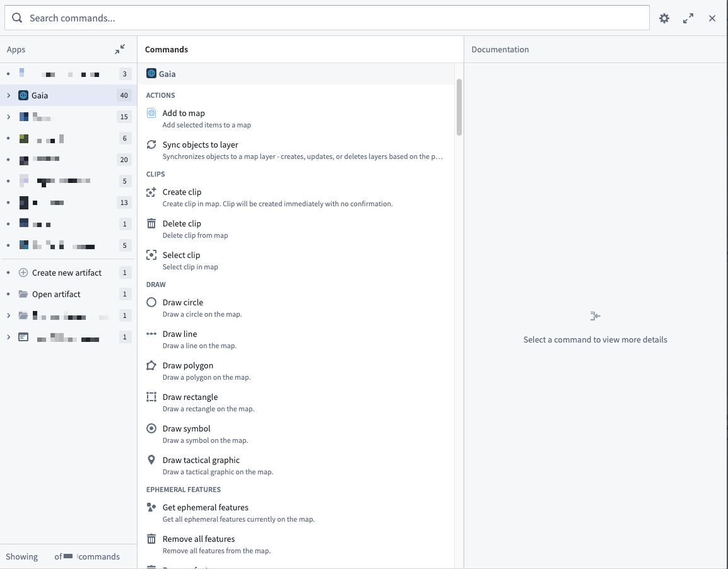Select the Draw line icon
Image resolution: width=728 pixels, height=569 pixels.
[151, 333]
